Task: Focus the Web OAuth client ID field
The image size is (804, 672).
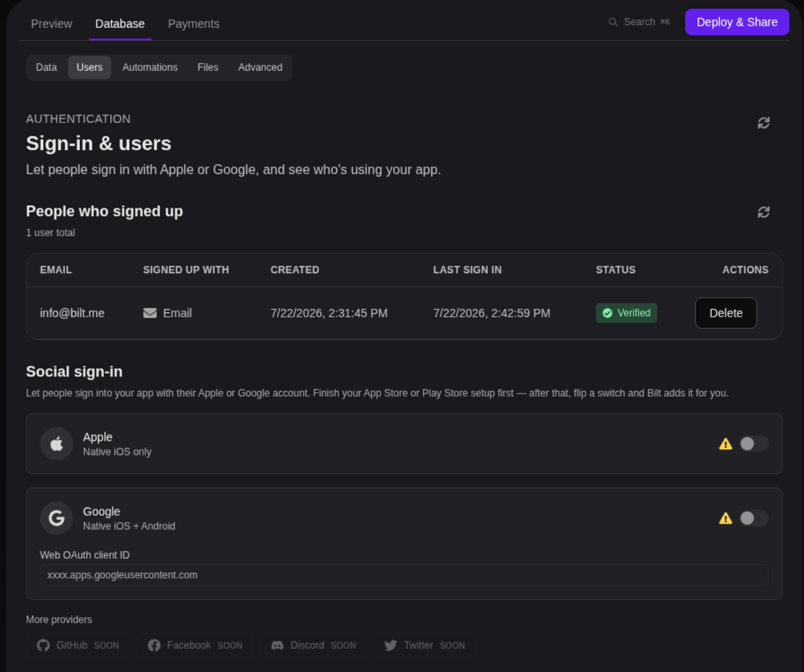Action: tap(404, 575)
